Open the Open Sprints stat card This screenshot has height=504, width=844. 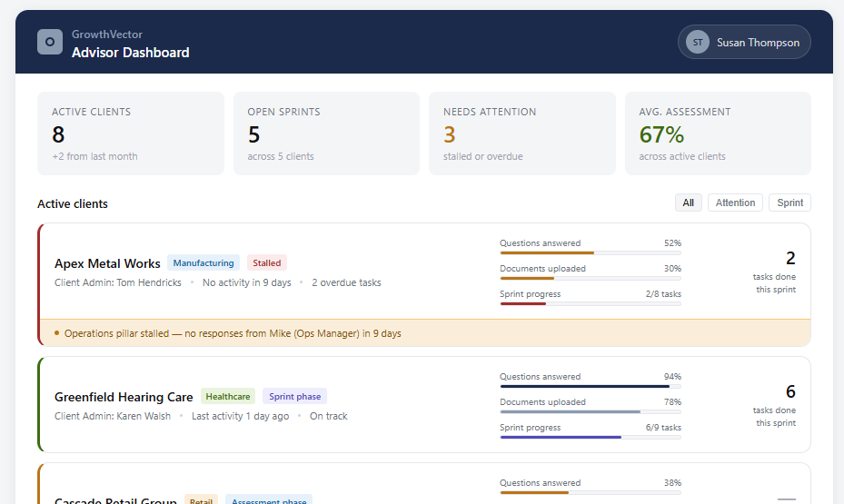pos(327,133)
